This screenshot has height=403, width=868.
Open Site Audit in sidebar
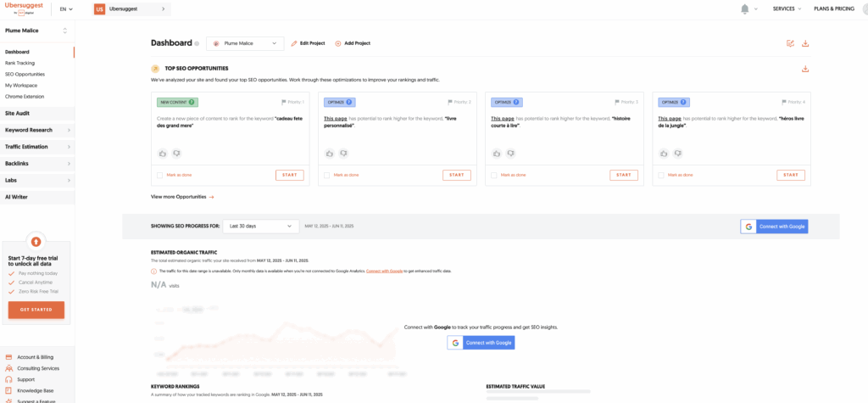point(37,113)
